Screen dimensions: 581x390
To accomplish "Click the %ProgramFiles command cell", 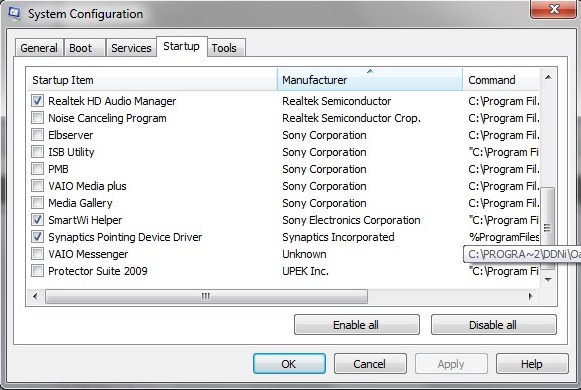I will 504,237.
